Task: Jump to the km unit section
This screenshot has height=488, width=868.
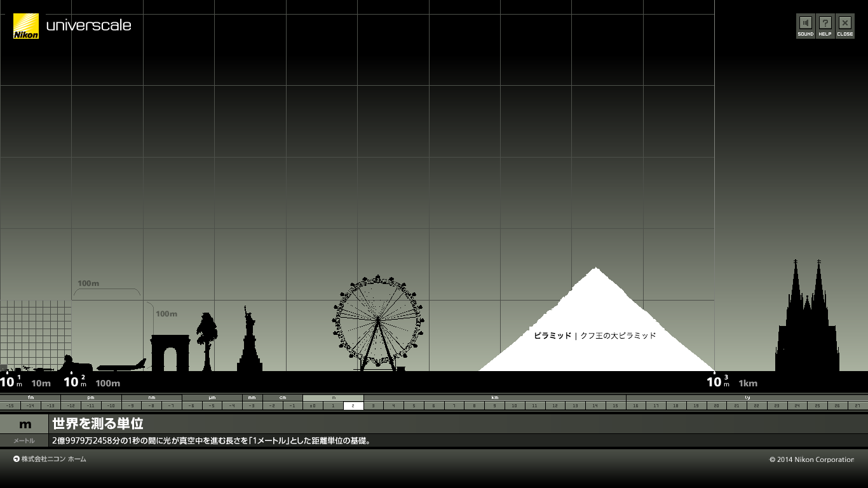Action: (x=494, y=398)
